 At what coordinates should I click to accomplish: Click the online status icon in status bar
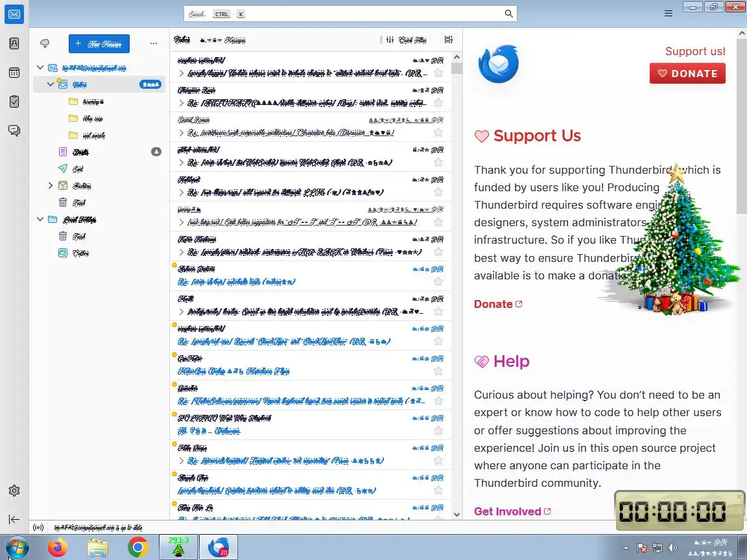(38, 527)
